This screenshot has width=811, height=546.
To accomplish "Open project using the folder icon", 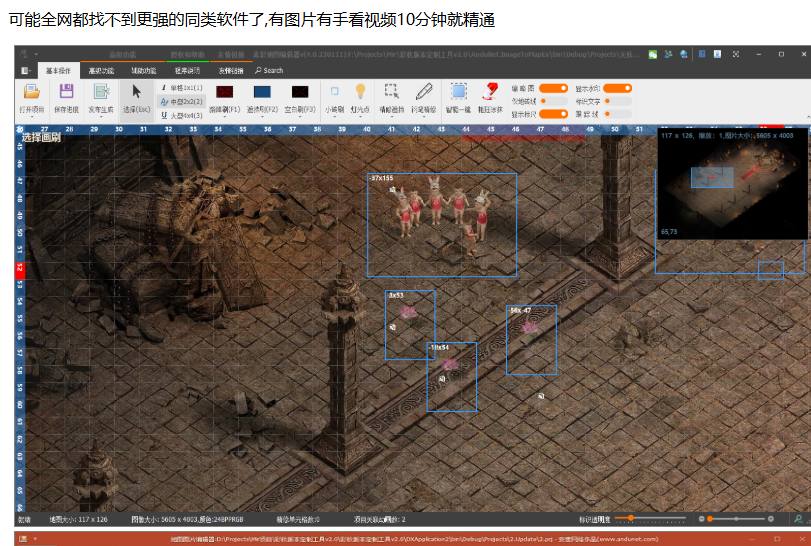I will pyautogui.click(x=32, y=92).
